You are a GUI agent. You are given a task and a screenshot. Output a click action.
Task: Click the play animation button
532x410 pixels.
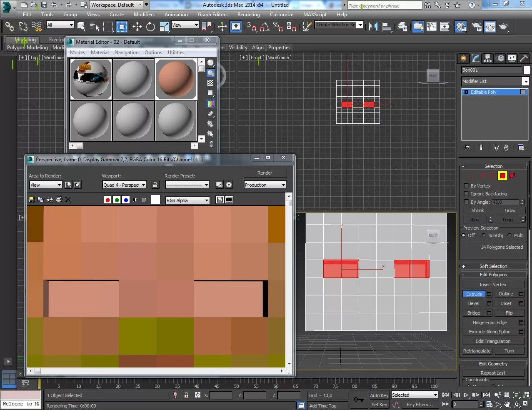tap(466, 395)
